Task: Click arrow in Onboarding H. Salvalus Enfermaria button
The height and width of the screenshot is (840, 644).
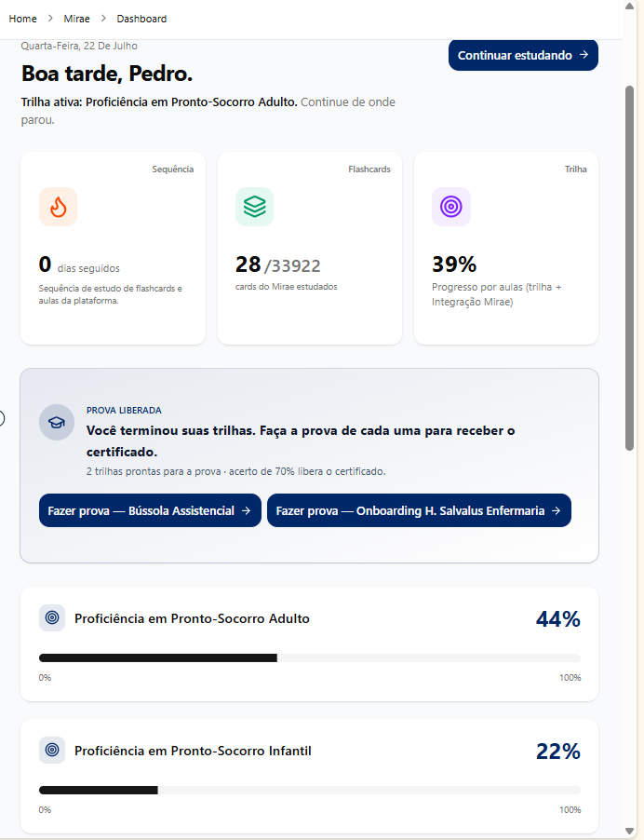Action: coord(557,510)
